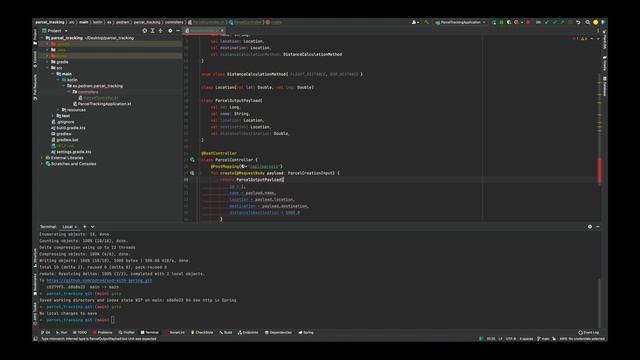Viewport: 640px width, 360px height.
Task: Open the Pull Requests side tab on the left edge
Action: (35, 87)
